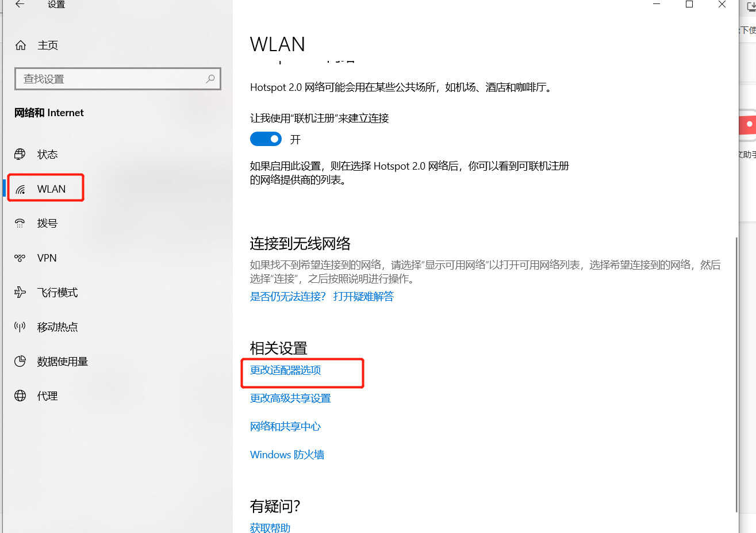This screenshot has height=533, width=756.
Task: Click the globe icon beside 代理
Action: (20, 396)
